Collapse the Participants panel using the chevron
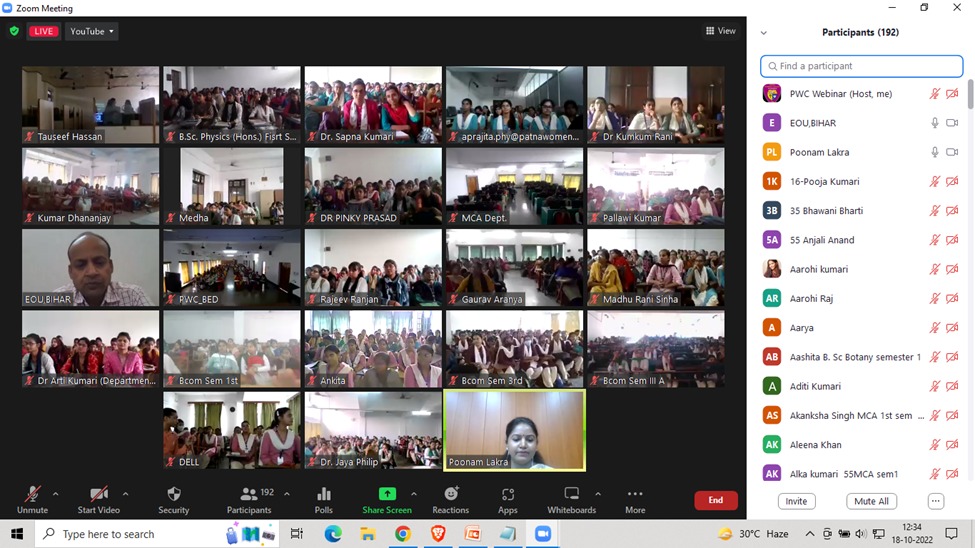The width and height of the screenshot is (975, 548). [764, 33]
